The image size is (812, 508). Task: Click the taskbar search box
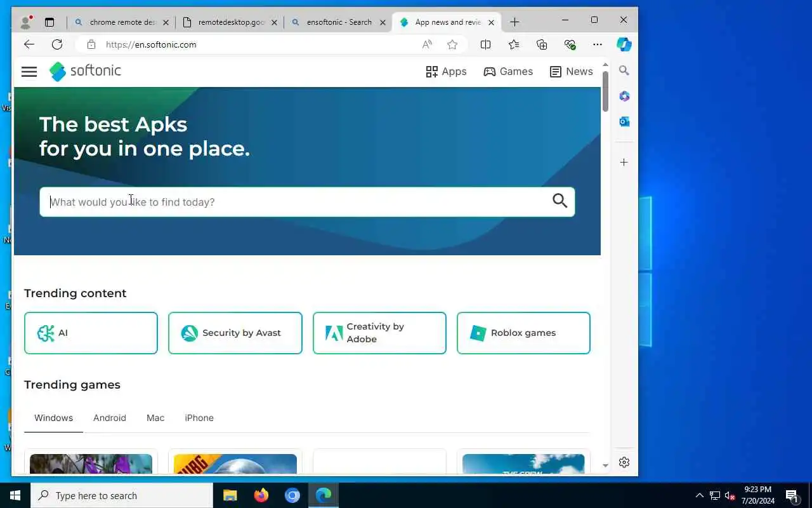coord(122,495)
